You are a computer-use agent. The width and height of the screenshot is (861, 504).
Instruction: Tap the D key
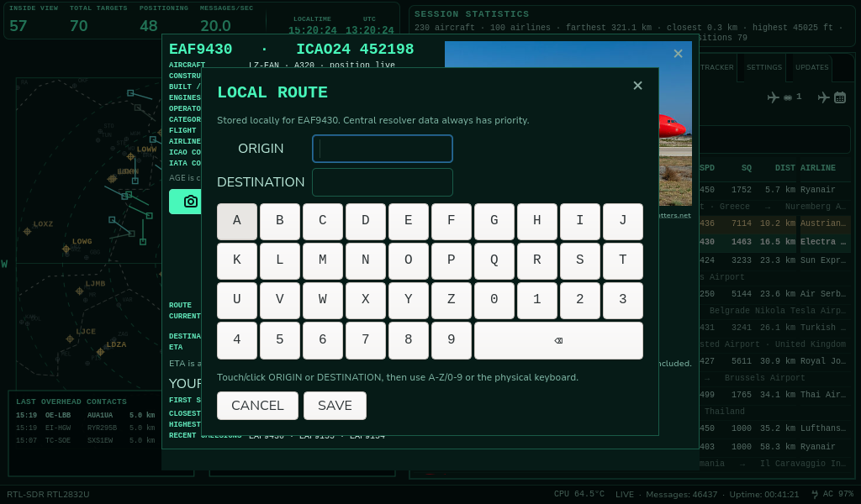pos(365,222)
